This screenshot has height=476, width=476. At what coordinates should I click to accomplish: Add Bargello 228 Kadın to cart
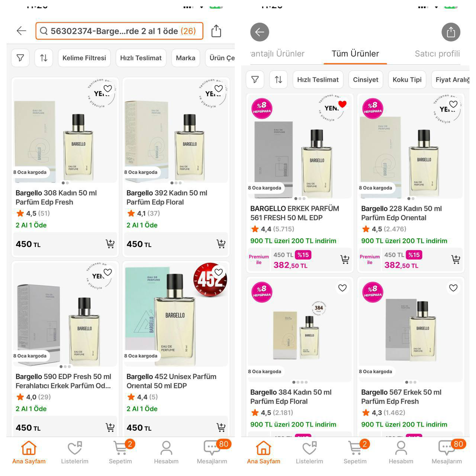coord(456,260)
